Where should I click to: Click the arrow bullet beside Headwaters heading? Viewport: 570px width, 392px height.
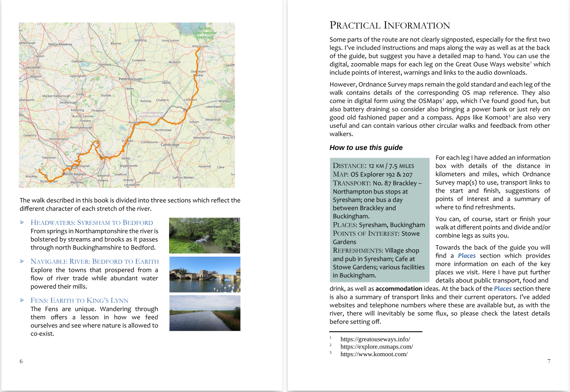(22, 222)
